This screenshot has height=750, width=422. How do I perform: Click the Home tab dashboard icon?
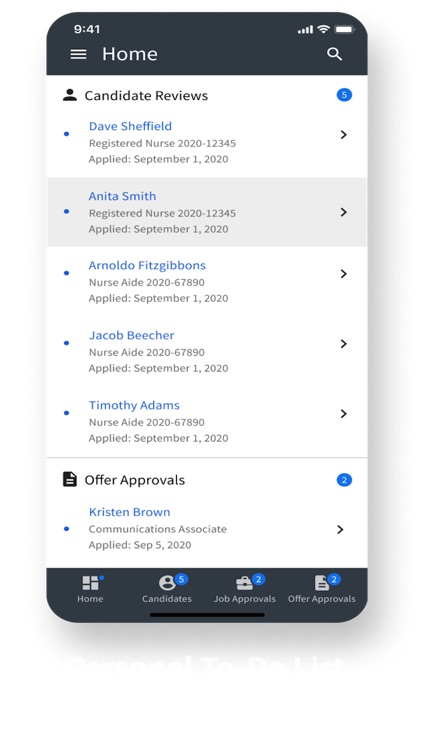coord(90,583)
